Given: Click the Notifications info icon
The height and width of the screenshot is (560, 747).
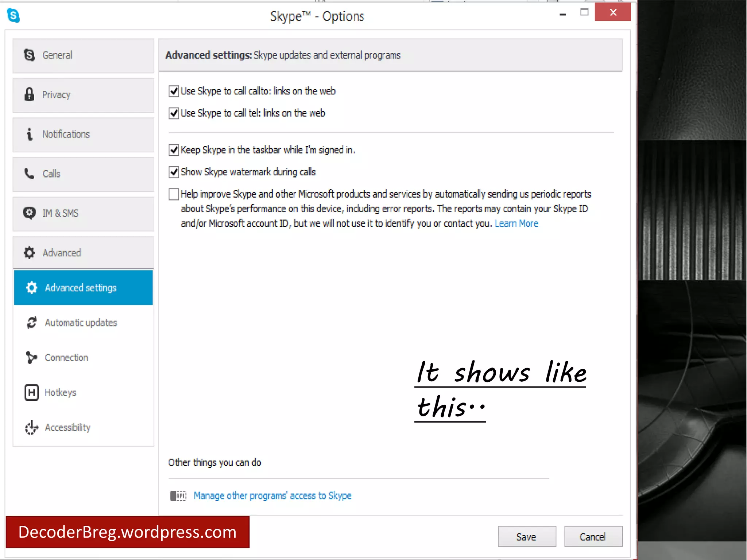Looking at the screenshot, I should point(30,134).
